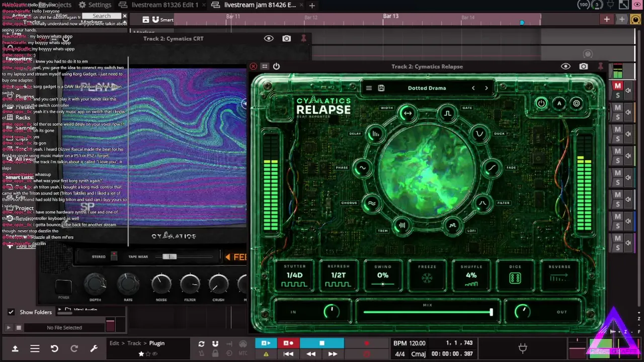This screenshot has width=644, height=362.
Task: Toggle the Freeze function
Action: coord(427,276)
